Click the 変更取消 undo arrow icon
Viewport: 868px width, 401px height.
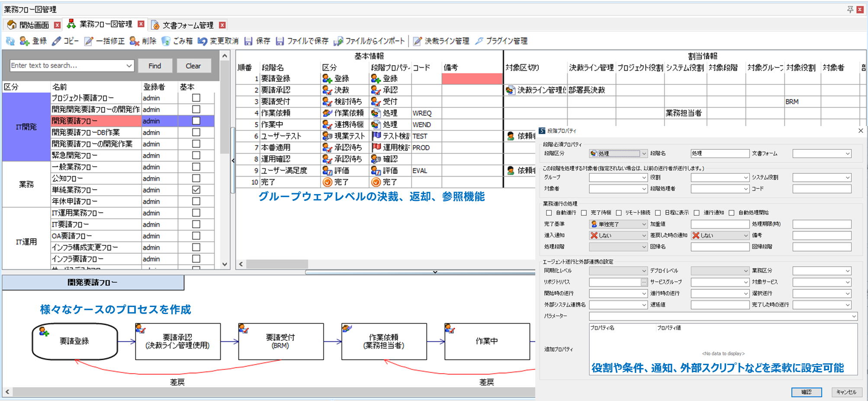(x=202, y=41)
